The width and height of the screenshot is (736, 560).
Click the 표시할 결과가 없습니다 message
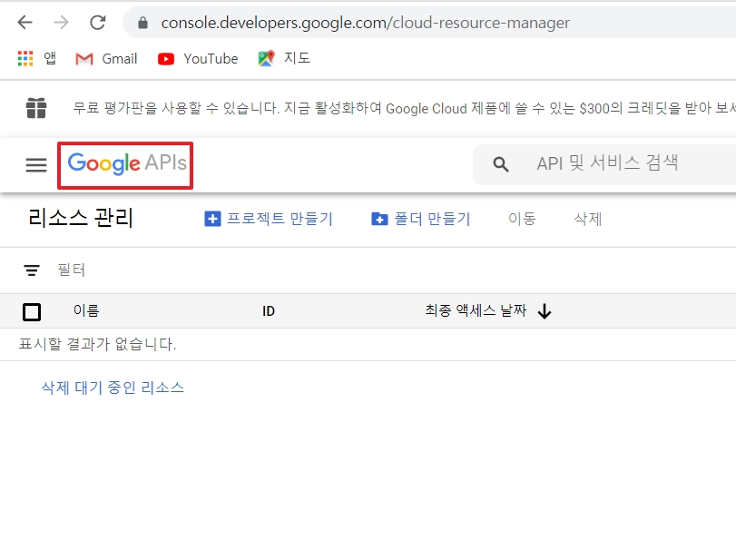[97, 344]
